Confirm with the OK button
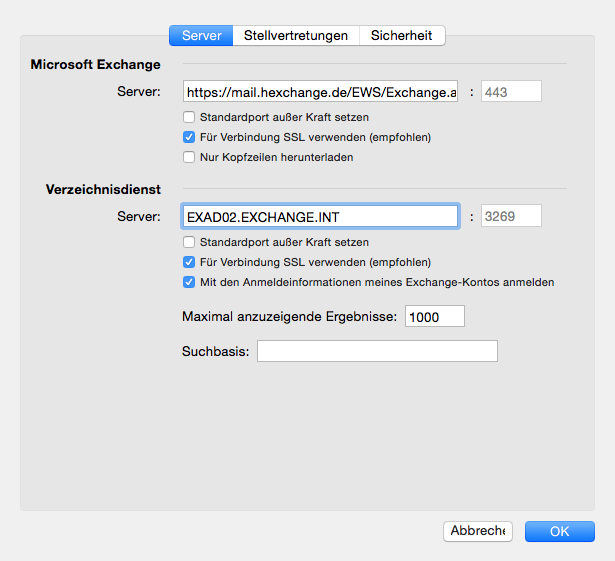The image size is (615, 561). (560, 531)
